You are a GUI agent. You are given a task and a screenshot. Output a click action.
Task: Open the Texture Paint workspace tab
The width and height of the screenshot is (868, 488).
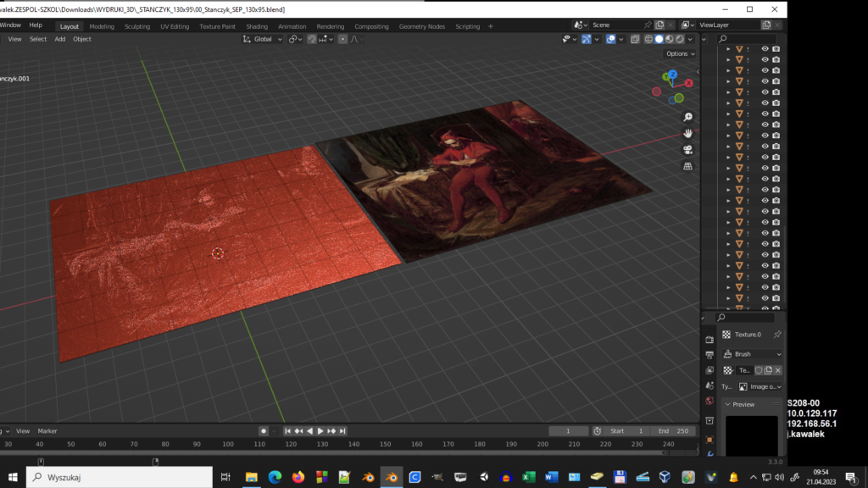[x=217, y=26]
